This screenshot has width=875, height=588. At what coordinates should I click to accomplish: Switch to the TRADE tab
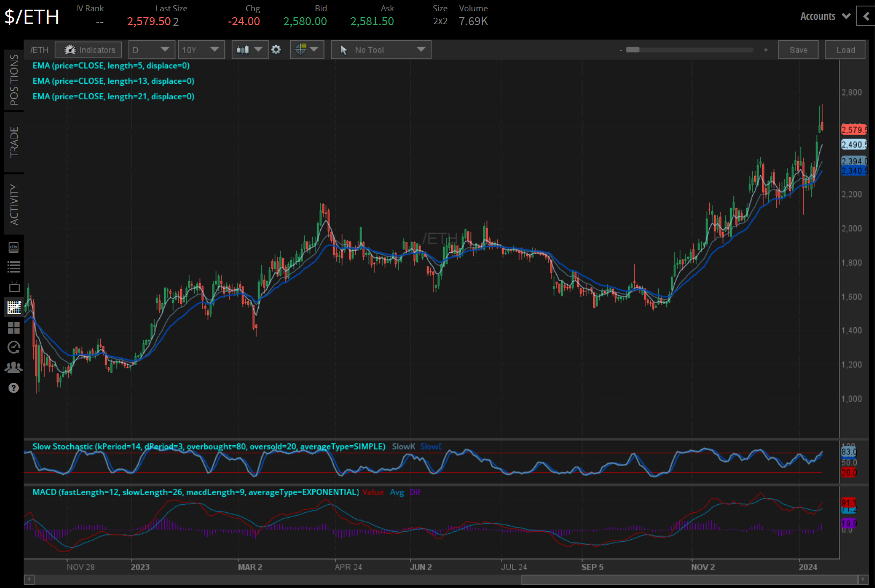pos(13,142)
